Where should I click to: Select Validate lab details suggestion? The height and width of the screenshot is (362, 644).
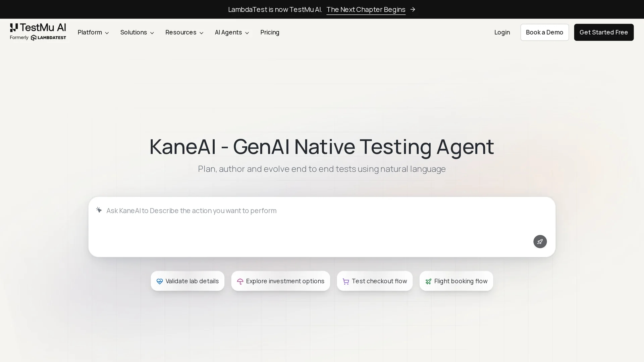187,281
